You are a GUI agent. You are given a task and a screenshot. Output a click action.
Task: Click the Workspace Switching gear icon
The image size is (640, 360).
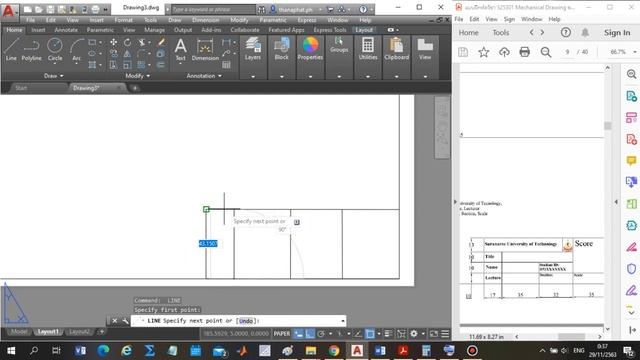pyautogui.click(x=414, y=334)
